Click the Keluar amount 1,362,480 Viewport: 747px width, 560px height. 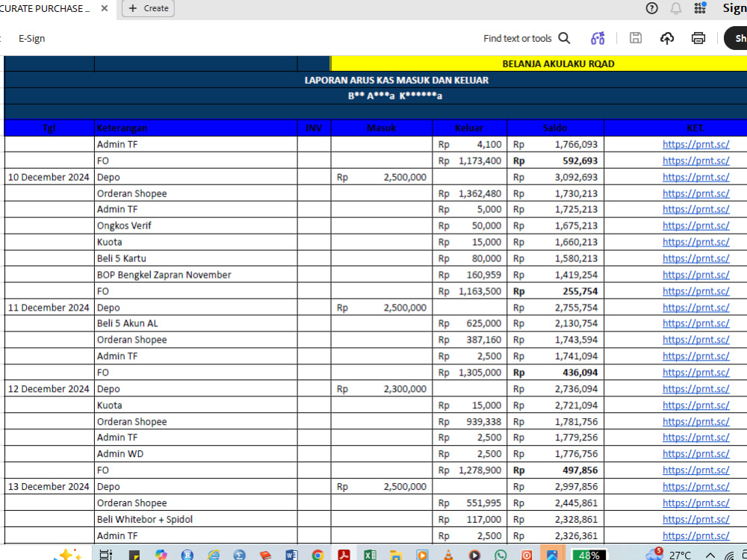[480, 194]
